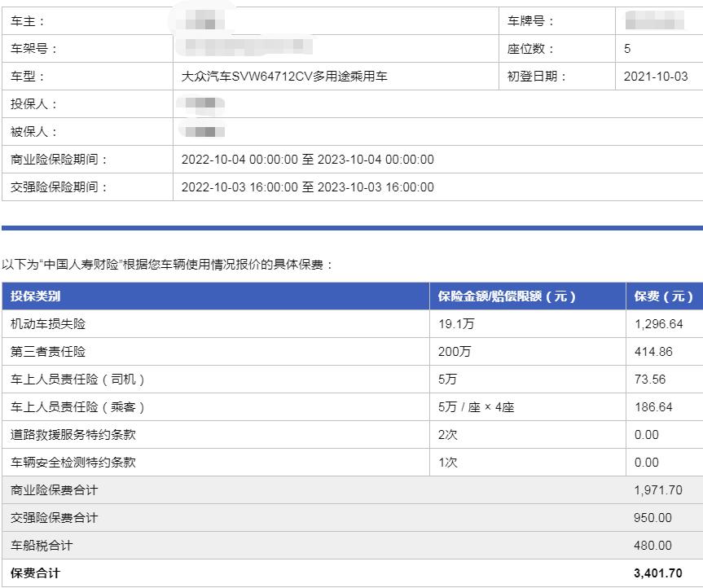The width and height of the screenshot is (703, 588).
Task: Click the 186.64 premium value
Action: (x=653, y=407)
